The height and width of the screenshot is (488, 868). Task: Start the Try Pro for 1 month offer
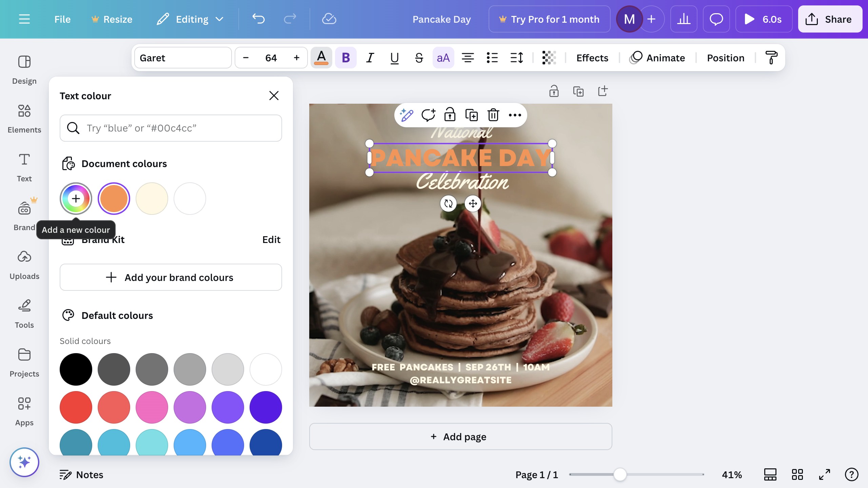(x=549, y=19)
